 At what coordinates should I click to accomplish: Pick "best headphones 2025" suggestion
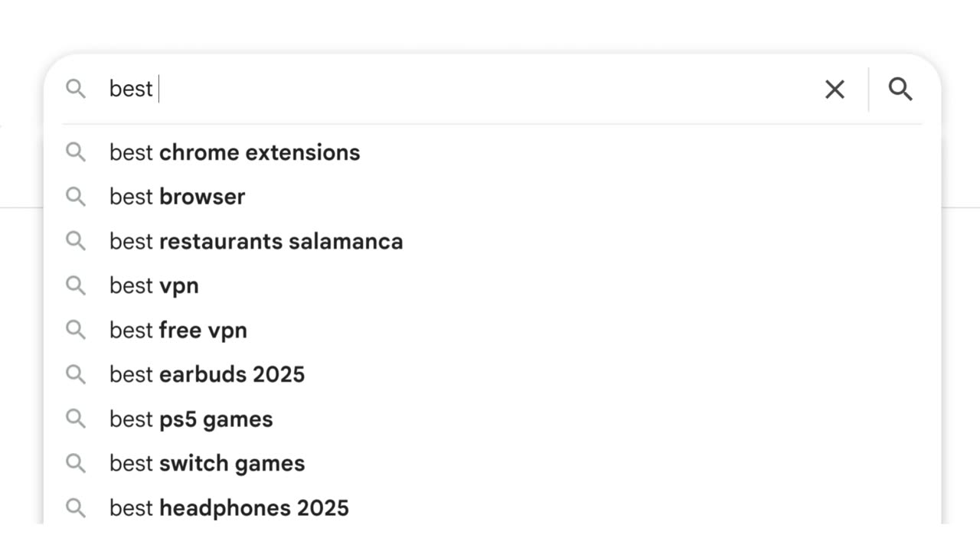pyautogui.click(x=492, y=507)
